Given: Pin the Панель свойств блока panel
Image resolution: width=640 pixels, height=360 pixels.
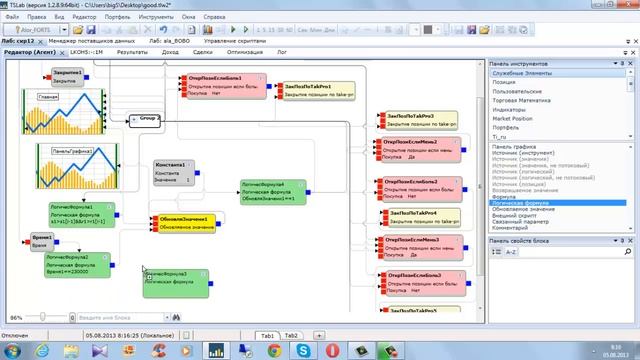Looking at the screenshot, I should point(622,241).
